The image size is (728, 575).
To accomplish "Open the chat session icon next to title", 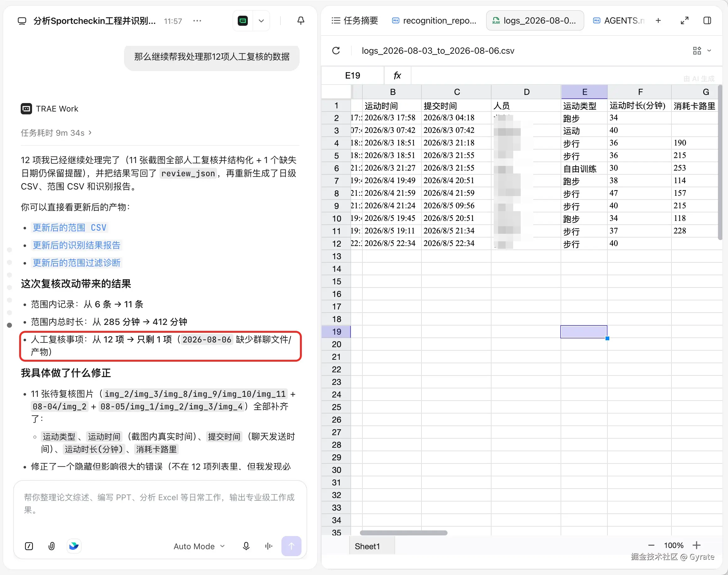I will coord(22,21).
